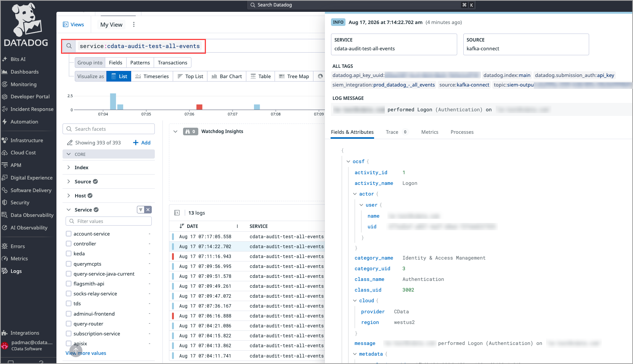Open the Logs sidebar icon
633x364 pixels.
pos(5,271)
